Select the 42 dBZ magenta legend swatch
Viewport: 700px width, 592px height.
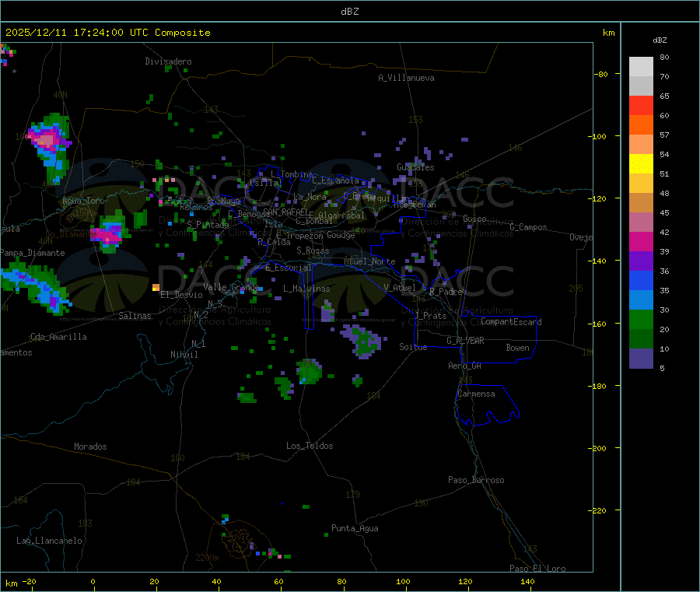click(641, 241)
